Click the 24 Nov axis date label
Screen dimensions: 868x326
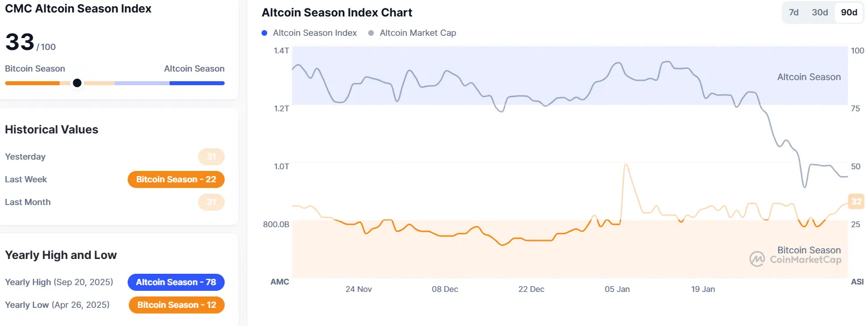tap(359, 289)
